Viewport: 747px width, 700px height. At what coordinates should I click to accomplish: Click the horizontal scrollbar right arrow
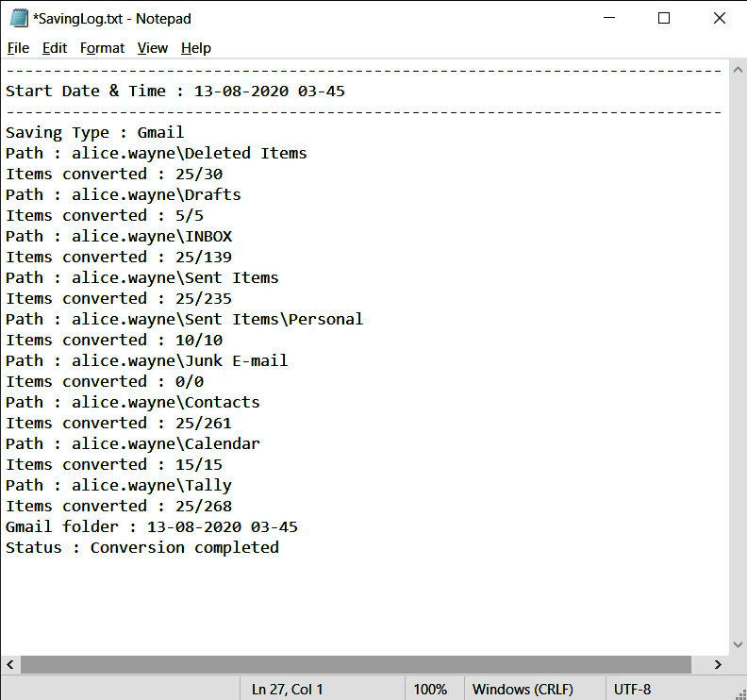(x=719, y=665)
